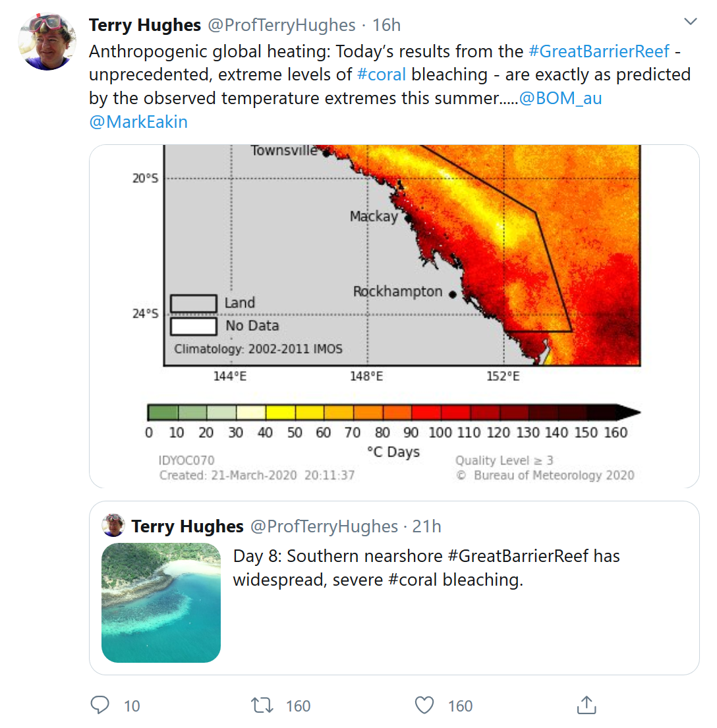Visit the @BOM_au mention

tap(560, 98)
